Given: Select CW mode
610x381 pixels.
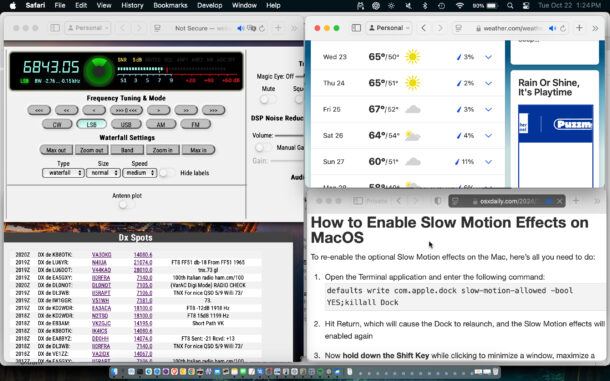Looking at the screenshot, I should (57, 125).
